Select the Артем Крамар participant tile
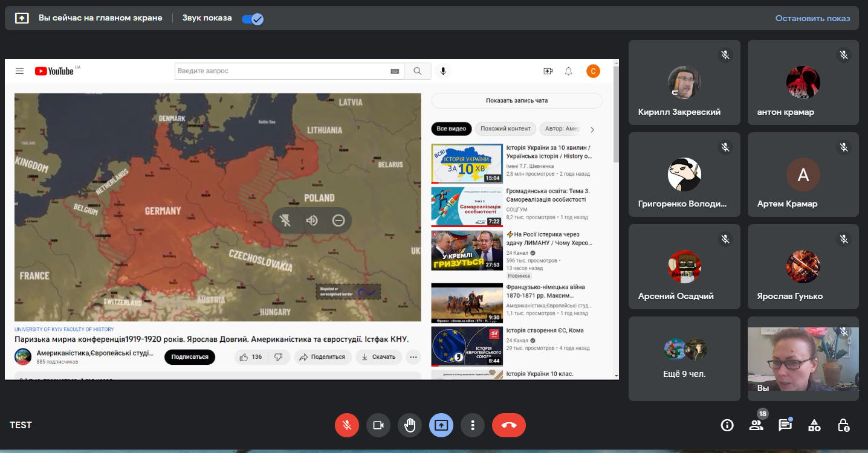This screenshot has width=868, height=453. click(803, 175)
